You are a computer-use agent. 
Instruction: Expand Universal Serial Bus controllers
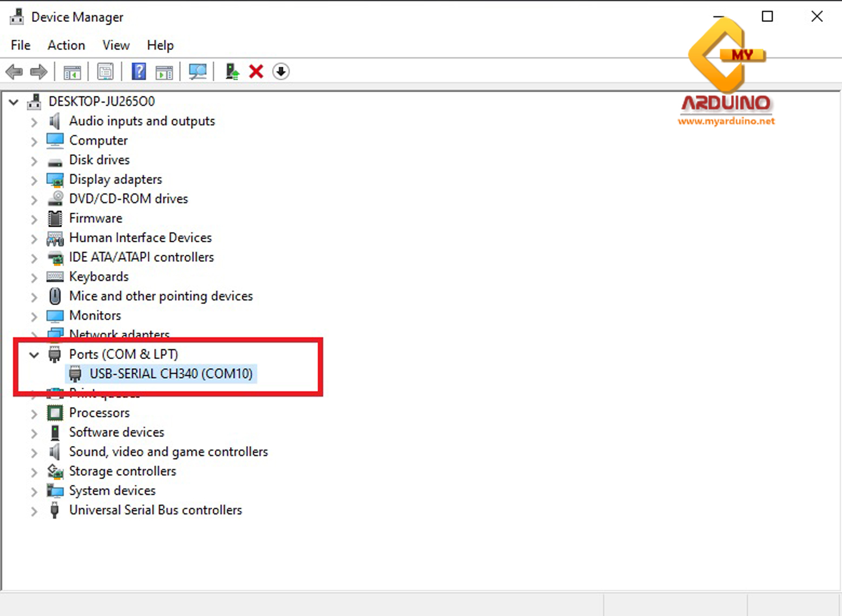(x=34, y=511)
